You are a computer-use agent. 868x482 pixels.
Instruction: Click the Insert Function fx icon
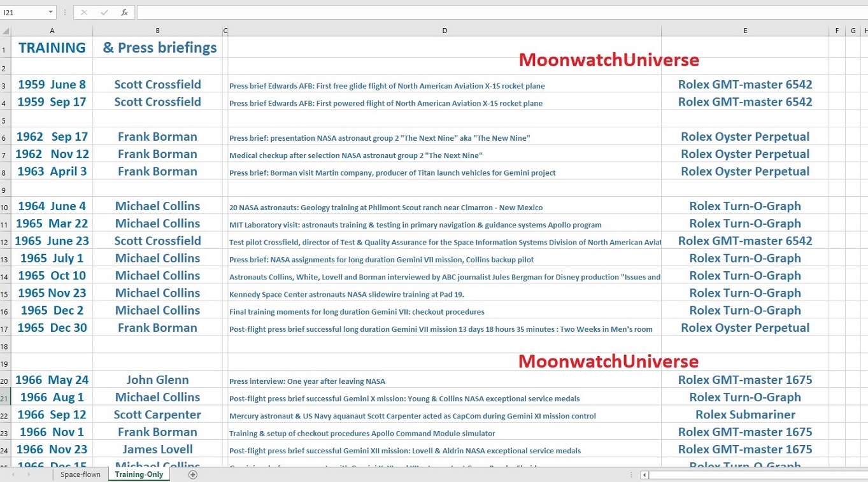[x=124, y=12]
